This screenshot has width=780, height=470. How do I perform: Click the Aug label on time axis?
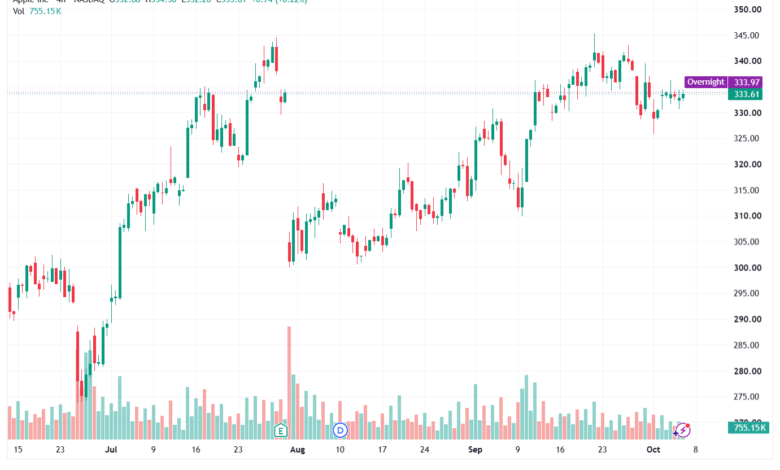pyautogui.click(x=297, y=450)
